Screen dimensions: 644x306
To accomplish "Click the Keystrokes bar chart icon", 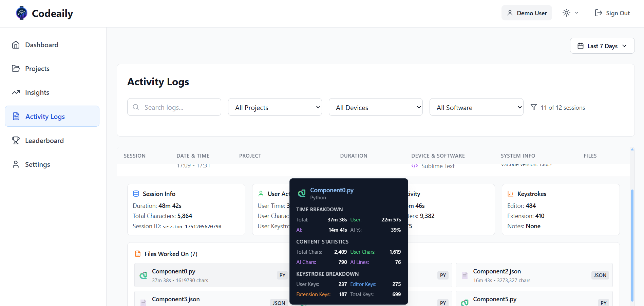I will coord(511,194).
